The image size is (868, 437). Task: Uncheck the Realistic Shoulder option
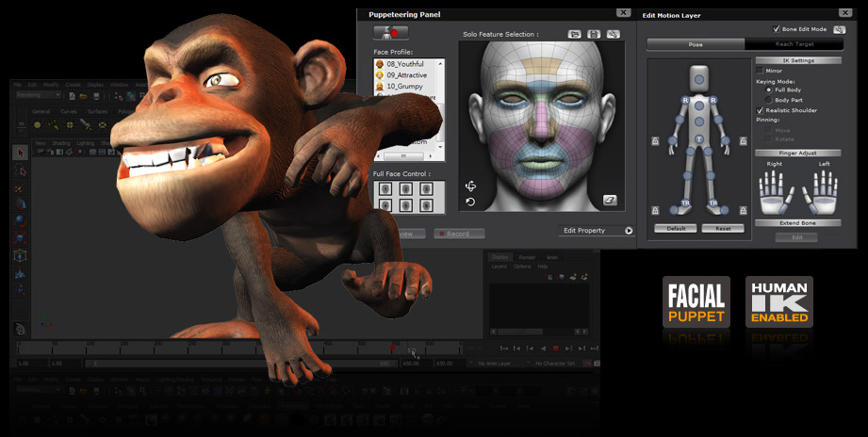click(x=761, y=110)
